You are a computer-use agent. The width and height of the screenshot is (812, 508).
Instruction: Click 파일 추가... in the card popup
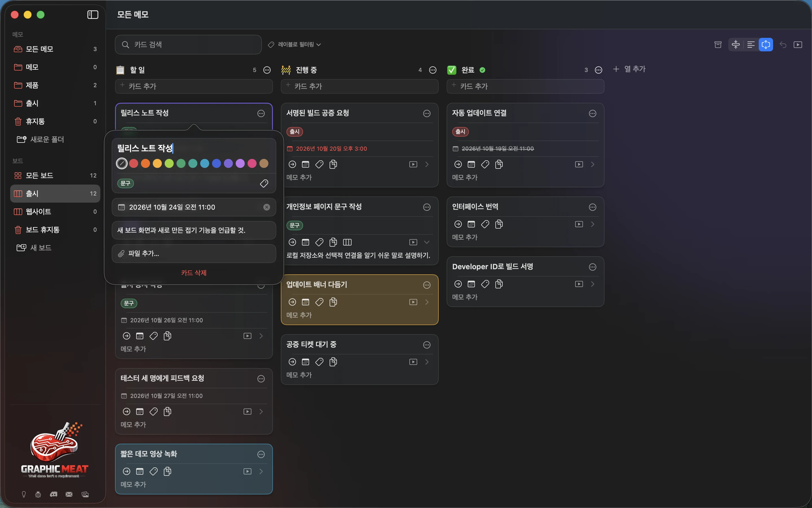pyautogui.click(x=194, y=254)
